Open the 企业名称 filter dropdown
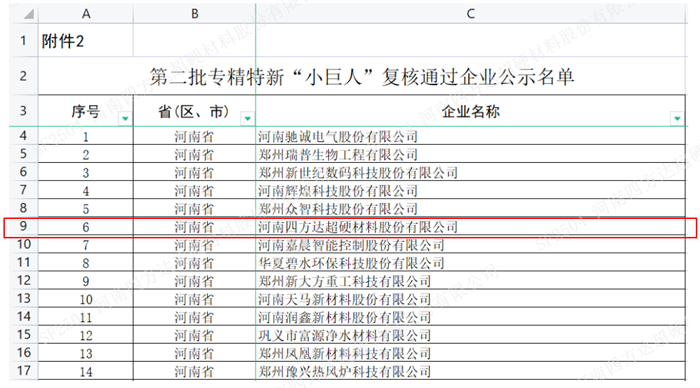Viewport: 700px width, 388px height. click(677, 118)
